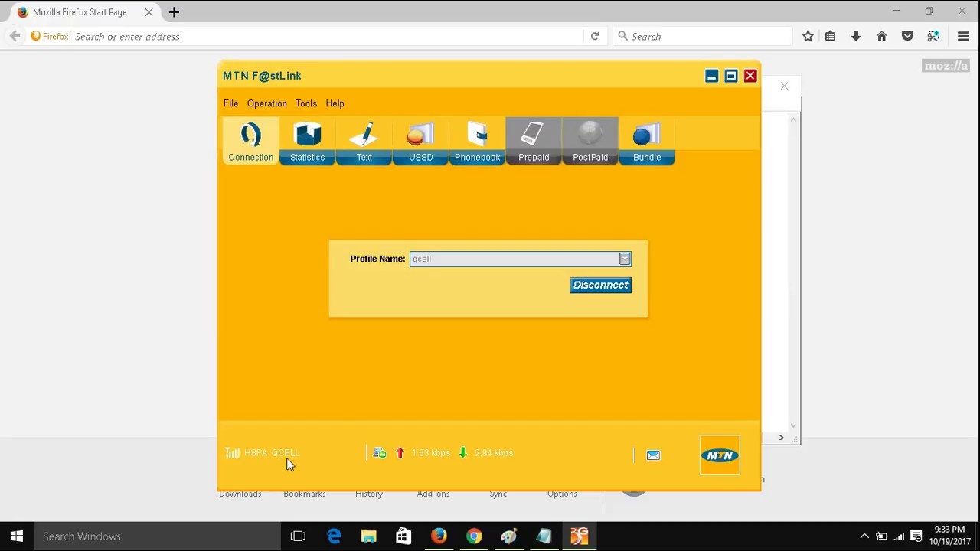Screen dimensions: 980x551
Task: Click the 1.83 kbps upload speed
Action: pos(431,453)
